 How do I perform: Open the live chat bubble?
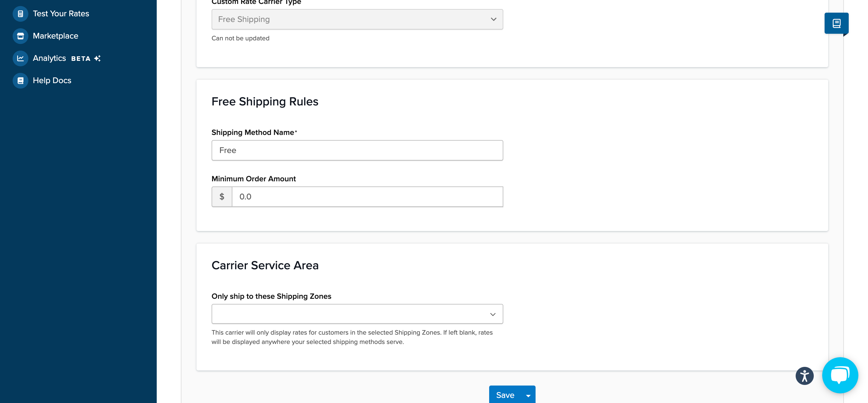[840, 375]
